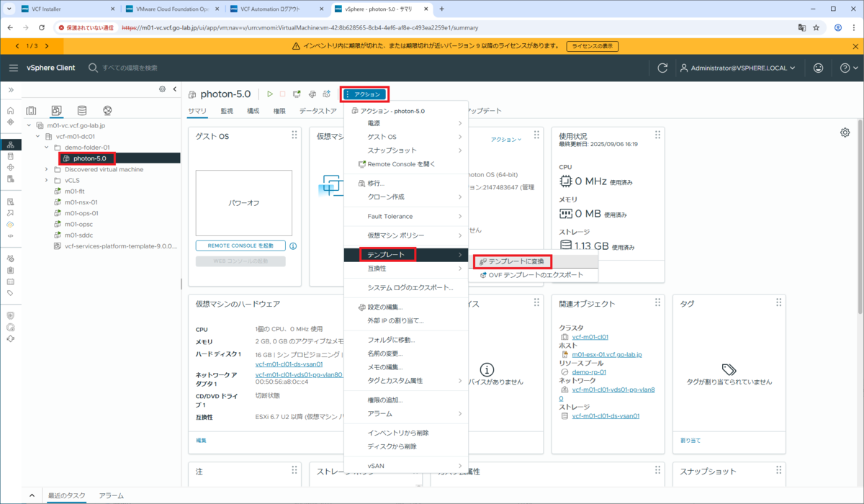This screenshot has height=504, width=864.
Task: Switch to データストア tab
Action: 318,111
